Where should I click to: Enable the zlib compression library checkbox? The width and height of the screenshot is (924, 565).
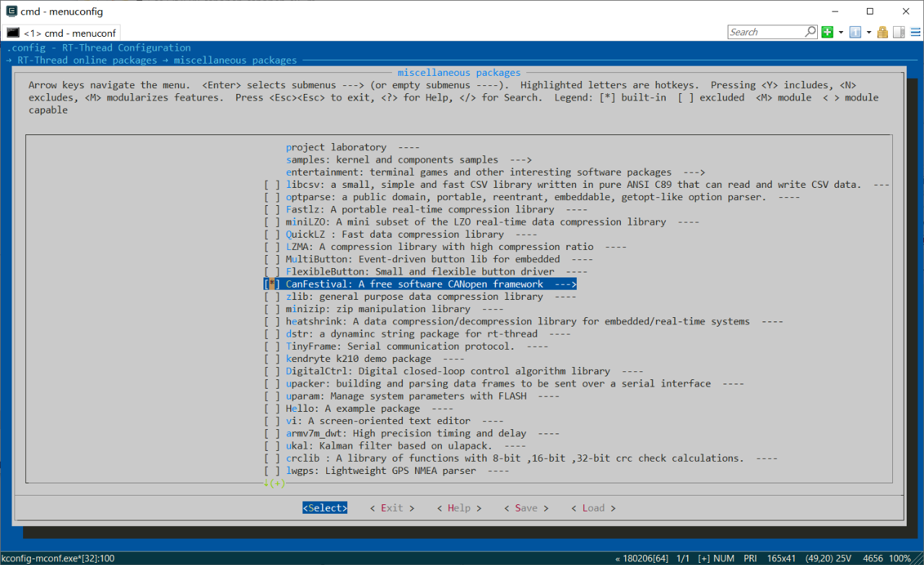[272, 296]
